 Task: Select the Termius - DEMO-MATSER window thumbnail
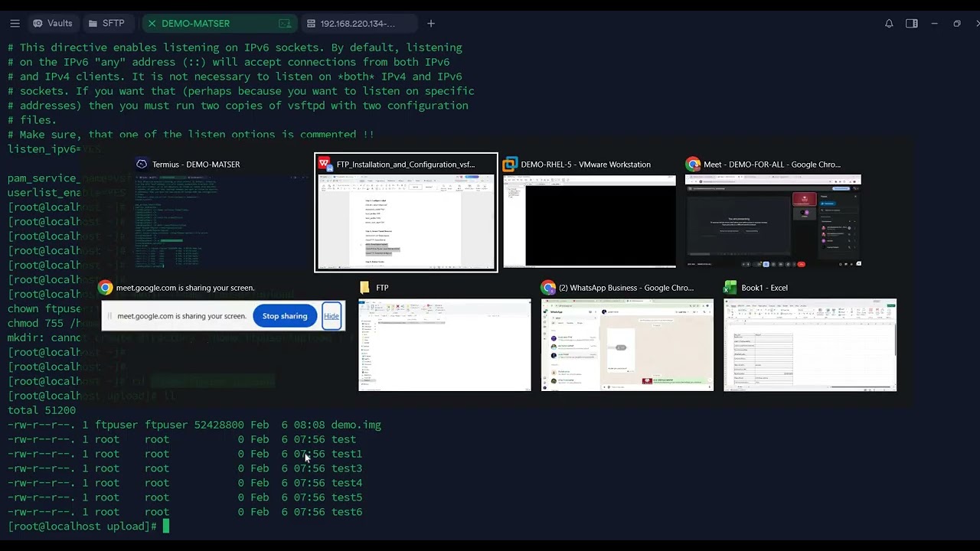pos(221,221)
